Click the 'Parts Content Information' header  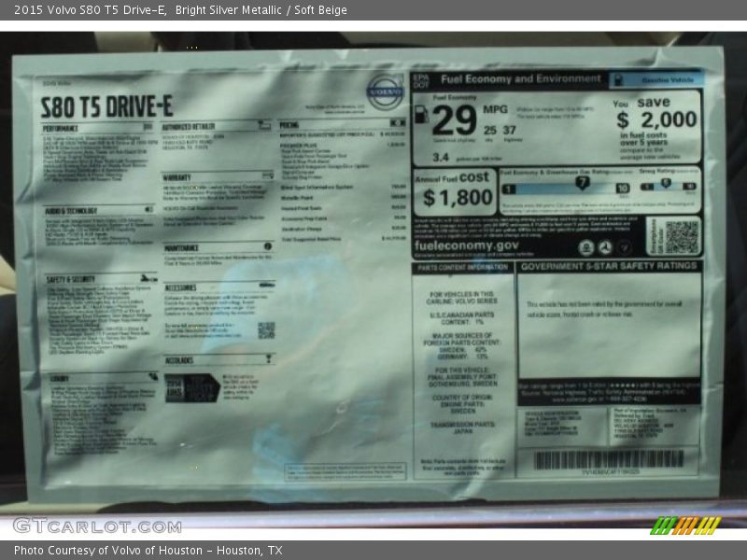point(462,268)
